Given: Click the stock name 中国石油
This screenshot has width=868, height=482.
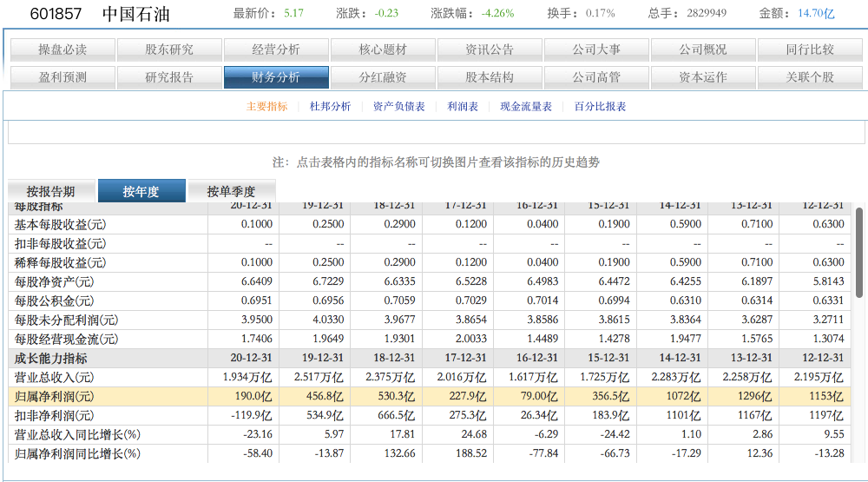Looking at the screenshot, I should click(x=136, y=14).
